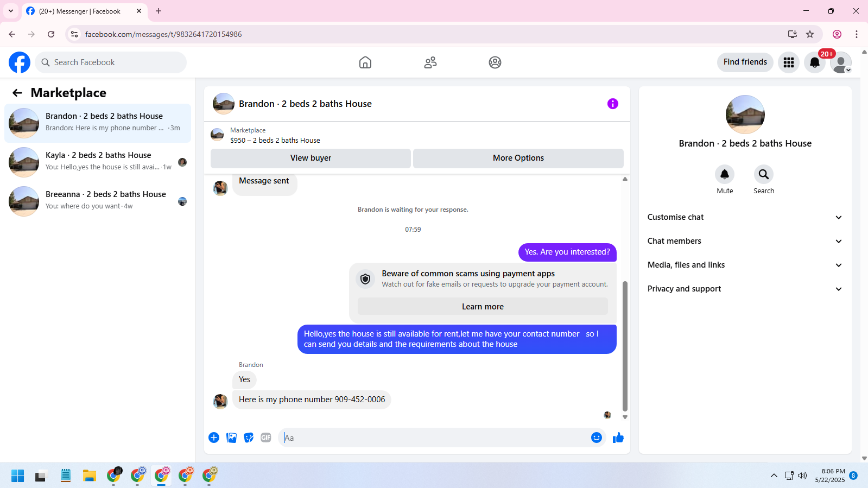
Task: Expand the Chat members section
Action: (x=745, y=241)
